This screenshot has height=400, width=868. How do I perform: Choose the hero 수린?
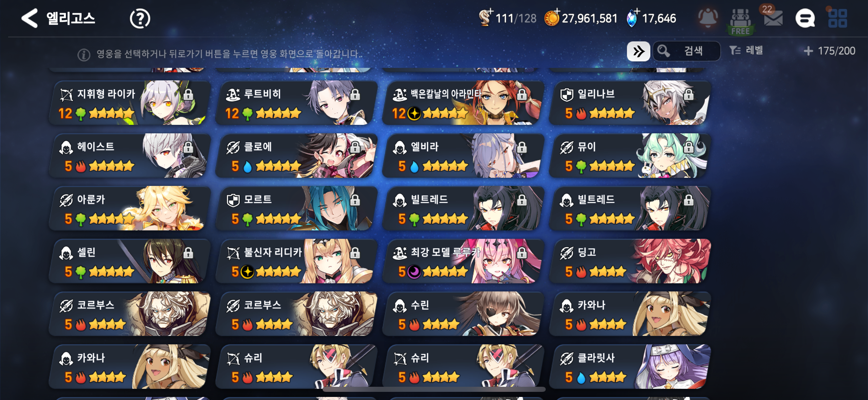pyautogui.click(x=463, y=313)
